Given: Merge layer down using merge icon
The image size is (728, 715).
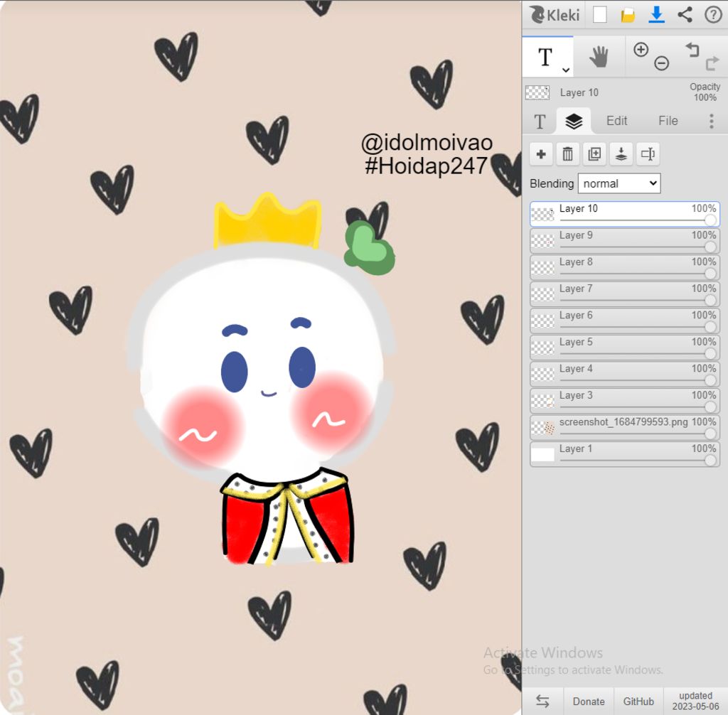Looking at the screenshot, I should click(x=621, y=154).
